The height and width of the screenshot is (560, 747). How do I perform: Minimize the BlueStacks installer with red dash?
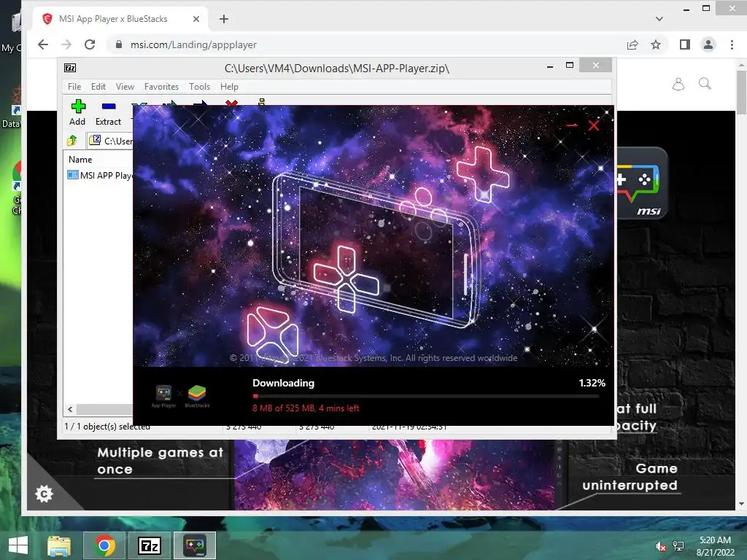(x=572, y=125)
